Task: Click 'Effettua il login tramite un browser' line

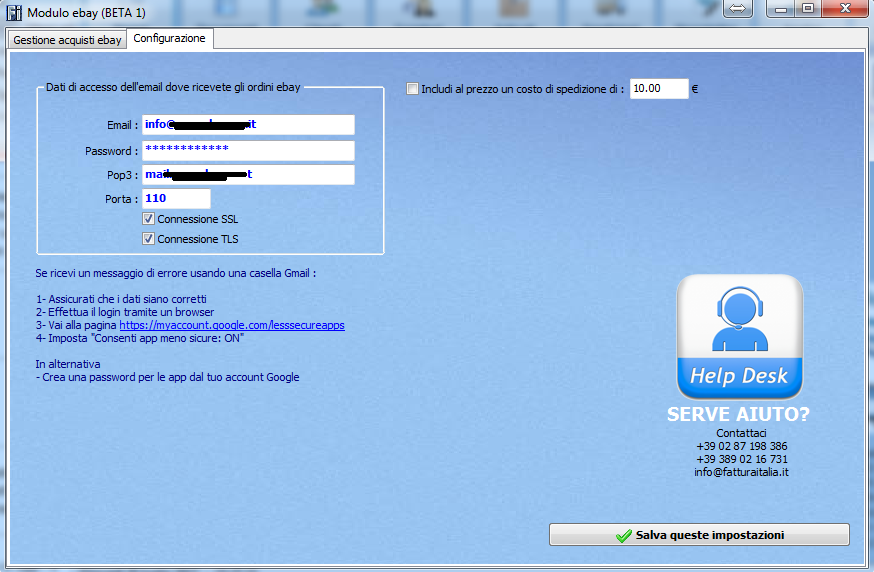Action: (x=125, y=312)
